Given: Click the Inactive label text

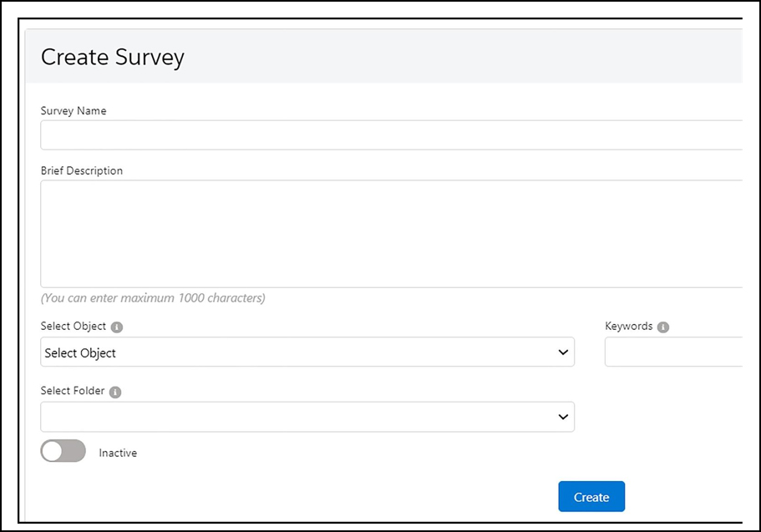Looking at the screenshot, I should 118,453.
